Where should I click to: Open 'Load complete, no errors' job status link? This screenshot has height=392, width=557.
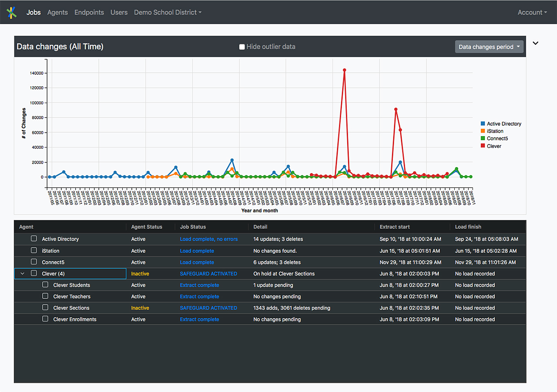click(209, 239)
